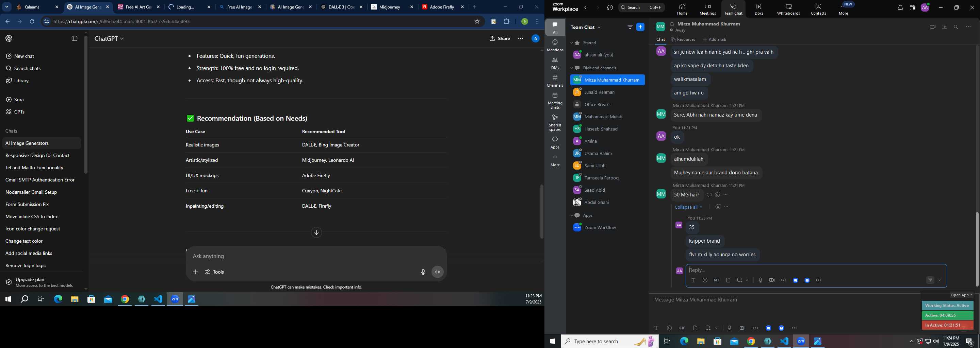Open Chrome tab search dropdown
Image resolution: width=980 pixels, height=348 pixels.
7,7
